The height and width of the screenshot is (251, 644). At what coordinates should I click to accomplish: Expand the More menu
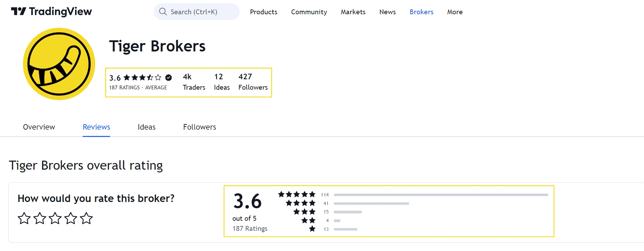point(455,12)
